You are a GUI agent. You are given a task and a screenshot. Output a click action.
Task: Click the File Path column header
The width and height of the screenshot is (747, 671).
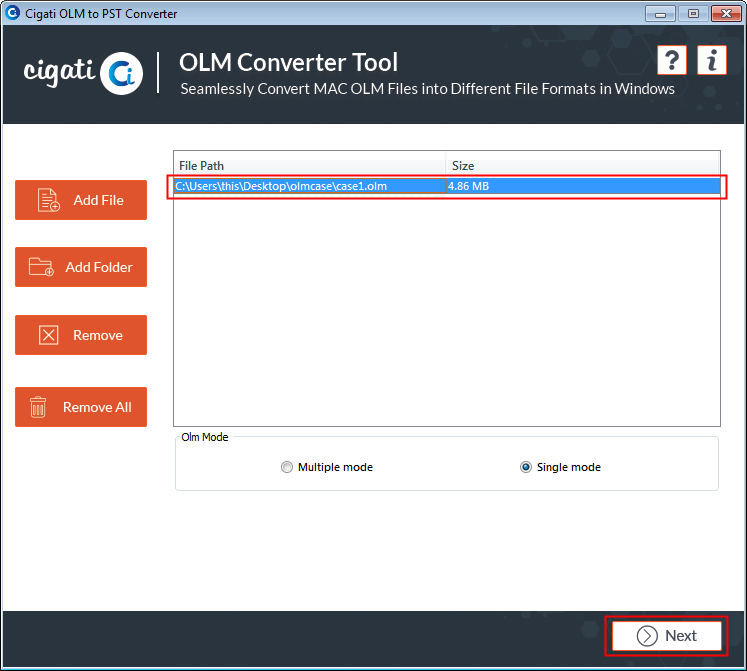pos(310,165)
